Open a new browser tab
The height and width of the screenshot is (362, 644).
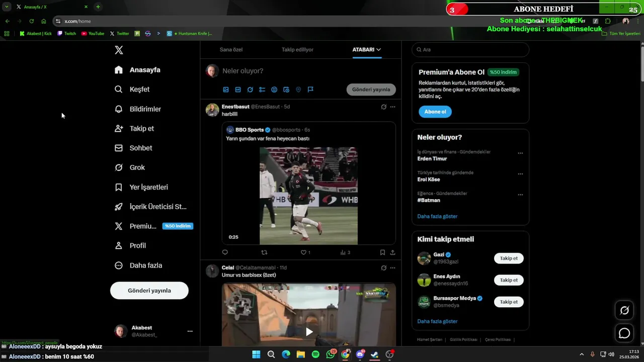point(98,7)
